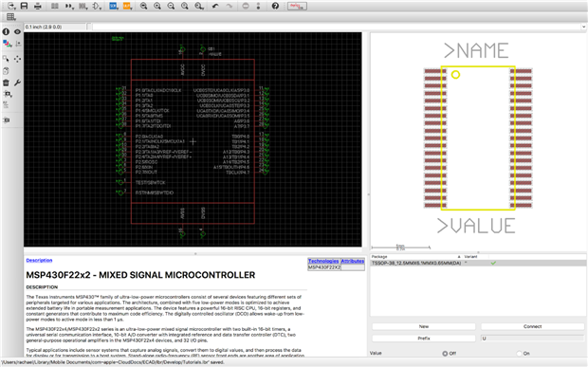Click the Print icon in toolbar
588x367 pixels.
pos(38,6)
